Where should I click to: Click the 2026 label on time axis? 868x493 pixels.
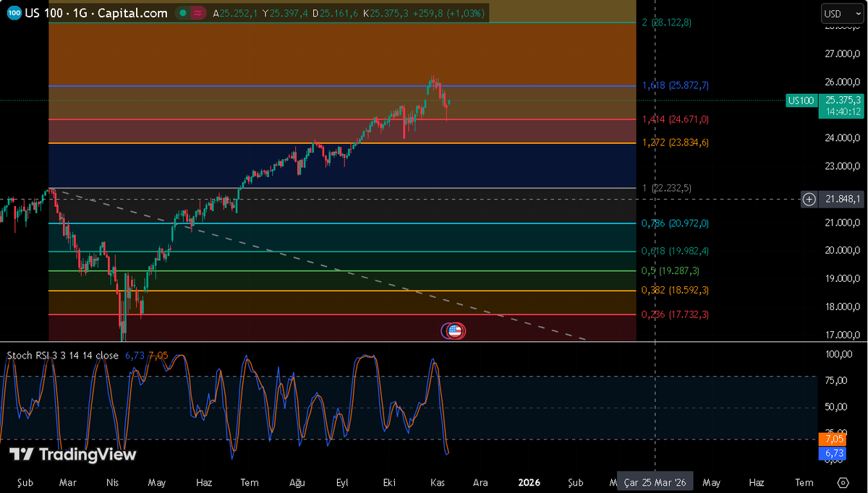pos(530,482)
